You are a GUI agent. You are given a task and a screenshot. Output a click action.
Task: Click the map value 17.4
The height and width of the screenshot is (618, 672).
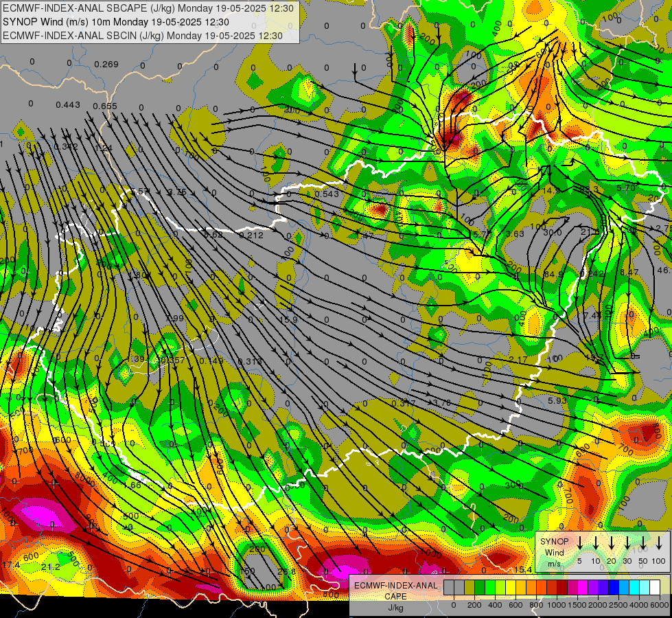[11, 566]
